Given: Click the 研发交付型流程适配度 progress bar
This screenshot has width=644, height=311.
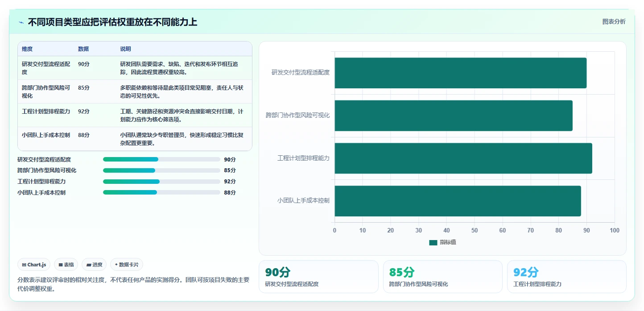Looking at the screenshot, I should coord(161,159).
